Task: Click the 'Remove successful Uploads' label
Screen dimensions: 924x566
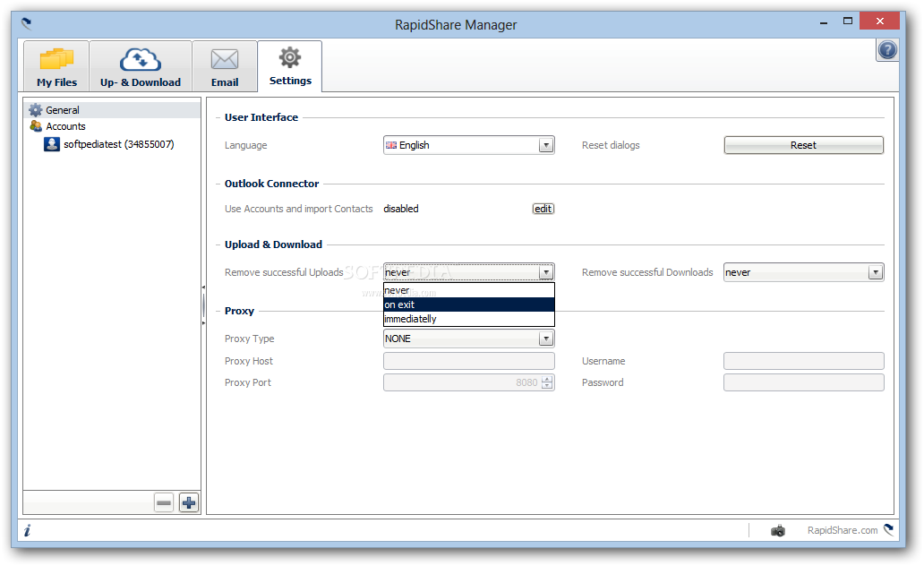Action: 284,272
